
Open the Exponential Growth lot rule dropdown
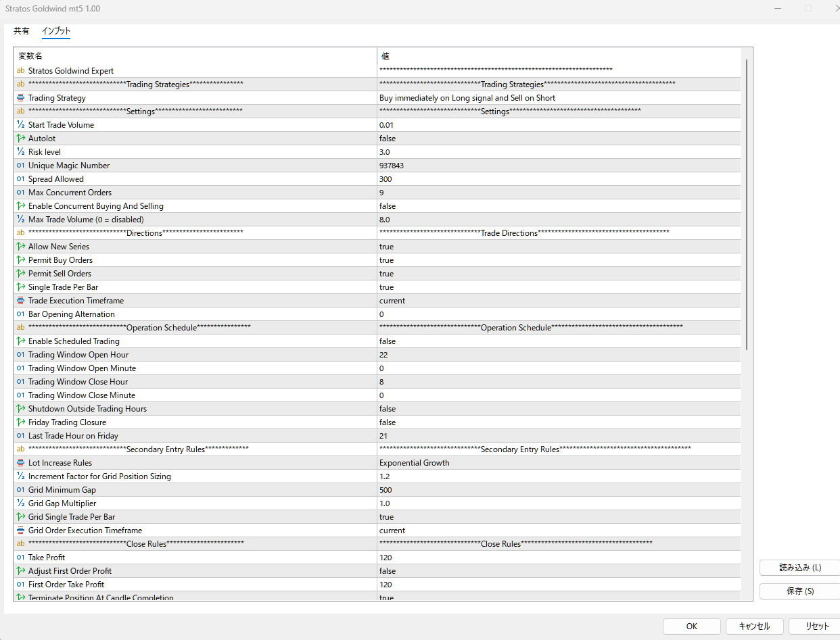point(414,463)
